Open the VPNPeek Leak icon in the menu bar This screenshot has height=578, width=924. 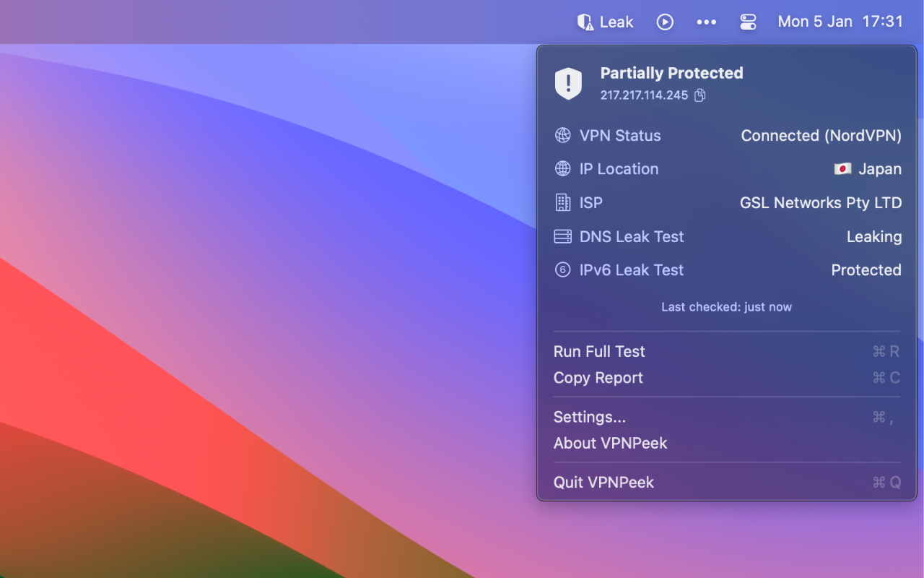605,22
